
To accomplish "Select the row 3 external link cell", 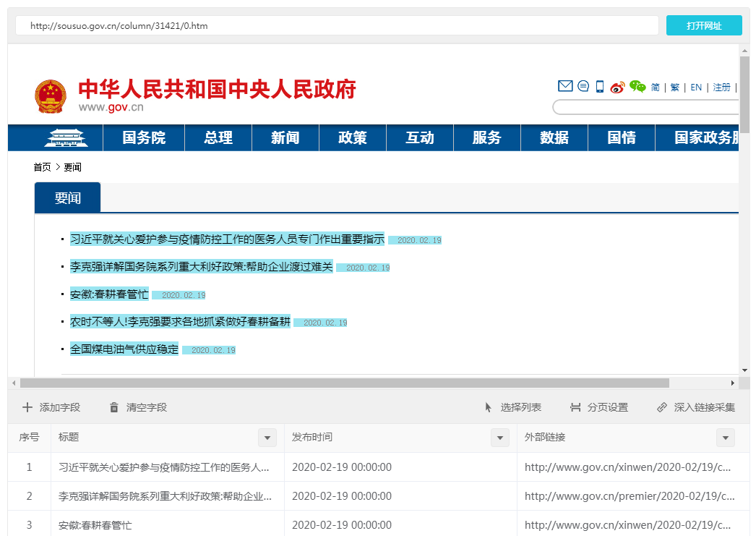I will click(x=633, y=524).
